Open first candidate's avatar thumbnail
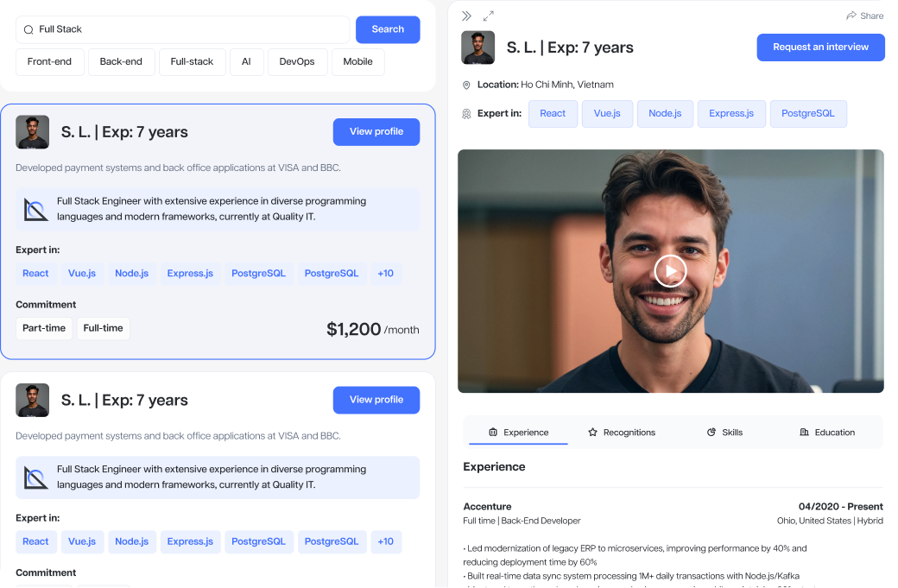The height and width of the screenshot is (588, 898). pyautogui.click(x=32, y=132)
